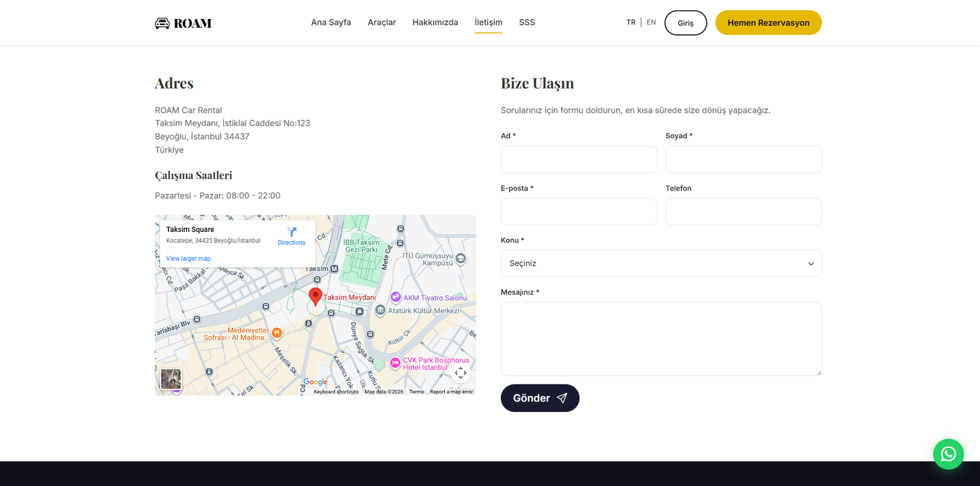The width and height of the screenshot is (980, 486).
Task: Click the AKM Tiyatro Salonu theater icon
Action: click(x=396, y=297)
